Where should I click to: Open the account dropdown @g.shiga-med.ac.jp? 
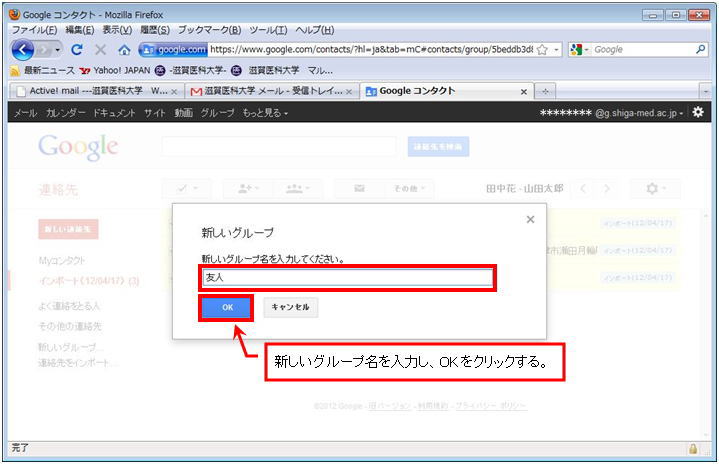(x=612, y=113)
